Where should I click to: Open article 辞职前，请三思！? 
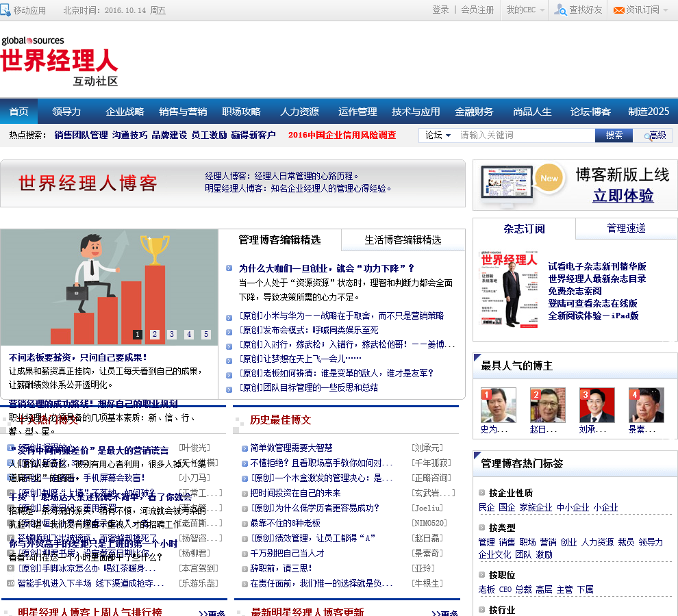point(281,568)
